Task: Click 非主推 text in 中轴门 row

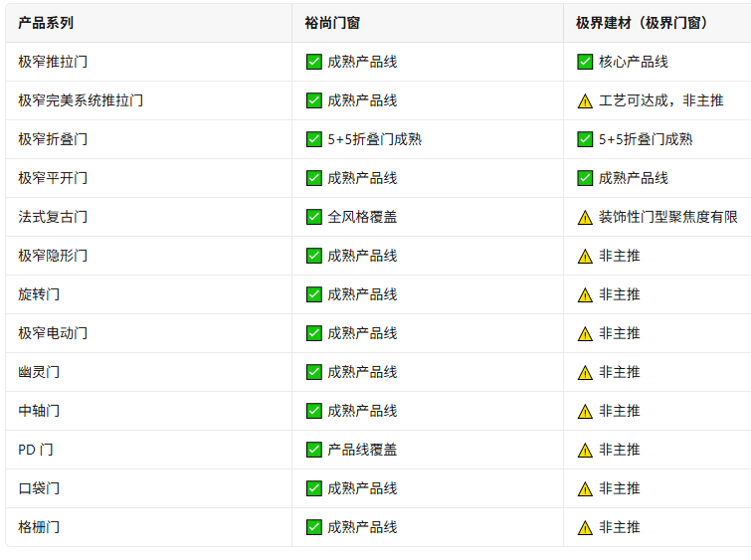Action: 620,411
